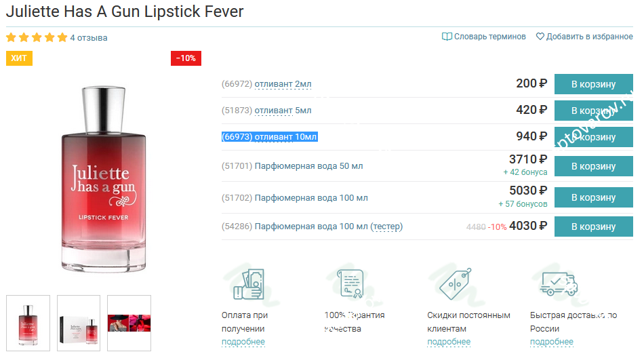
Task: Click подробнее under Быстрая доставка по России
Action: (x=551, y=342)
